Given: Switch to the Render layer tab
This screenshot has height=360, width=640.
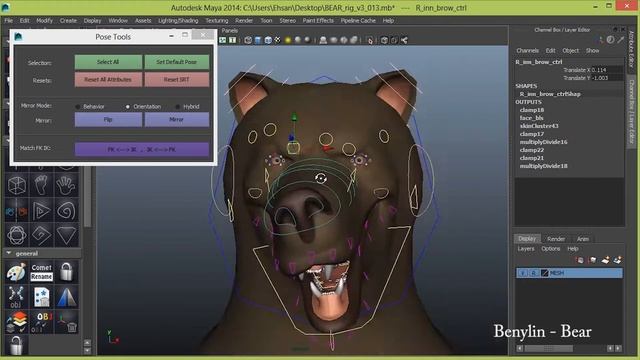Looking at the screenshot, I should [556, 239].
